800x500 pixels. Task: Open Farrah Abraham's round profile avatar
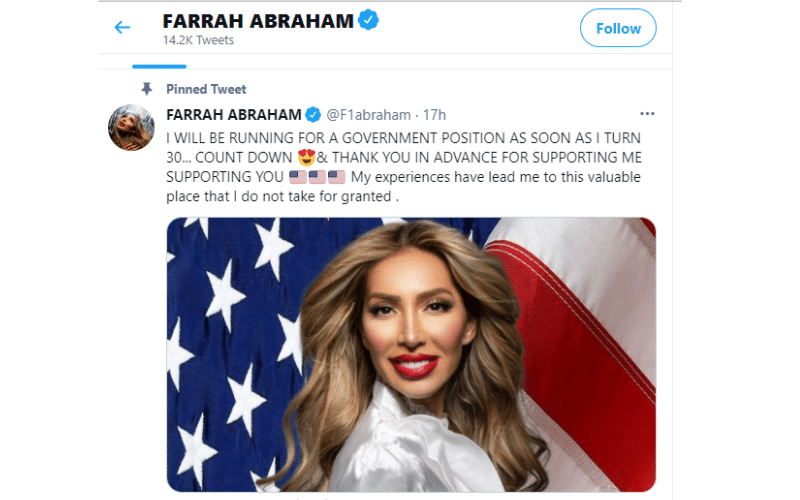(x=131, y=128)
